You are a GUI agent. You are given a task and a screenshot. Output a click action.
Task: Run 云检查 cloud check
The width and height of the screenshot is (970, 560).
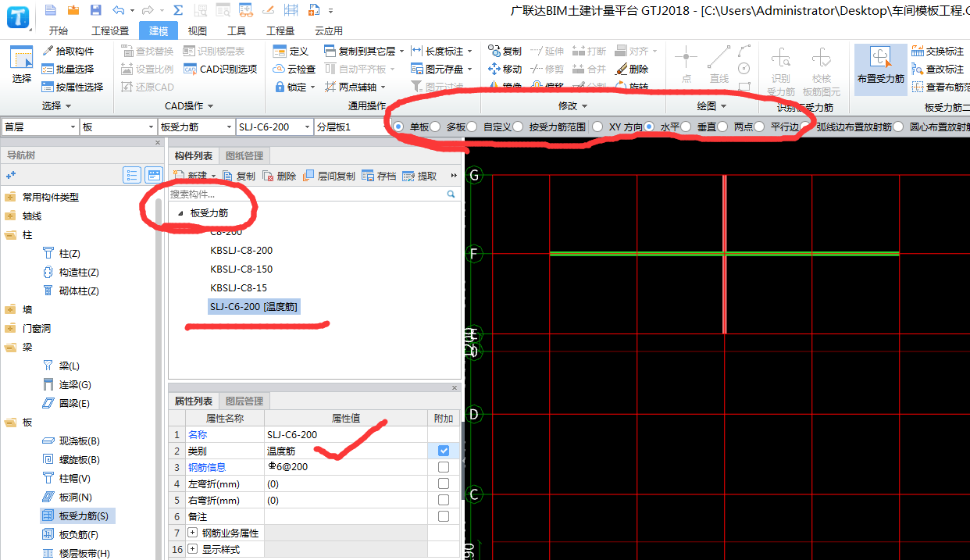click(x=294, y=69)
